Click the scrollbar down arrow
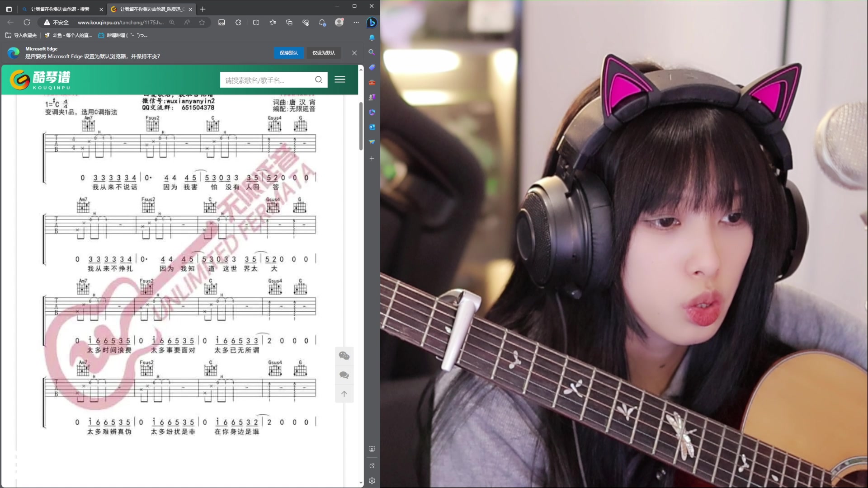The image size is (868, 488). pyautogui.click(x=361, y=483)
